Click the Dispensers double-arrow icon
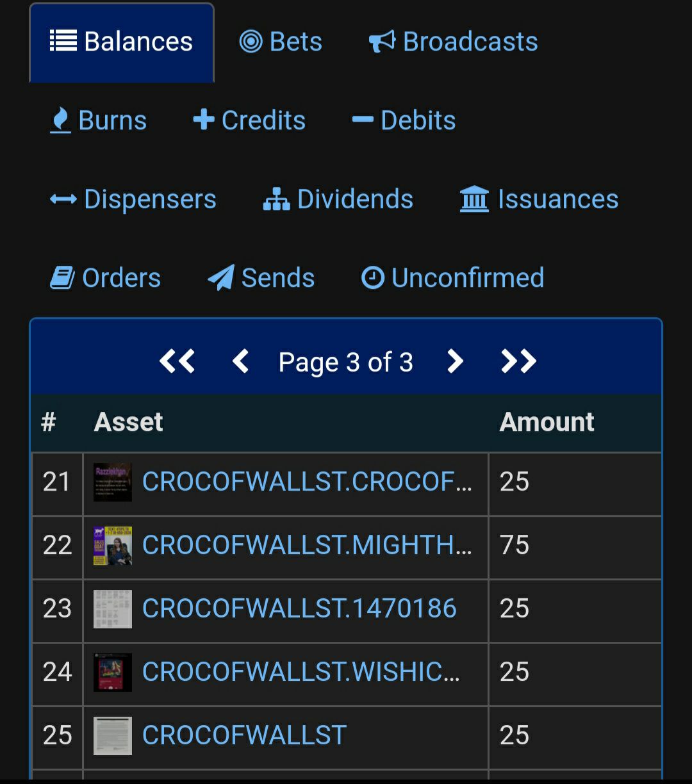 (63, 199)
